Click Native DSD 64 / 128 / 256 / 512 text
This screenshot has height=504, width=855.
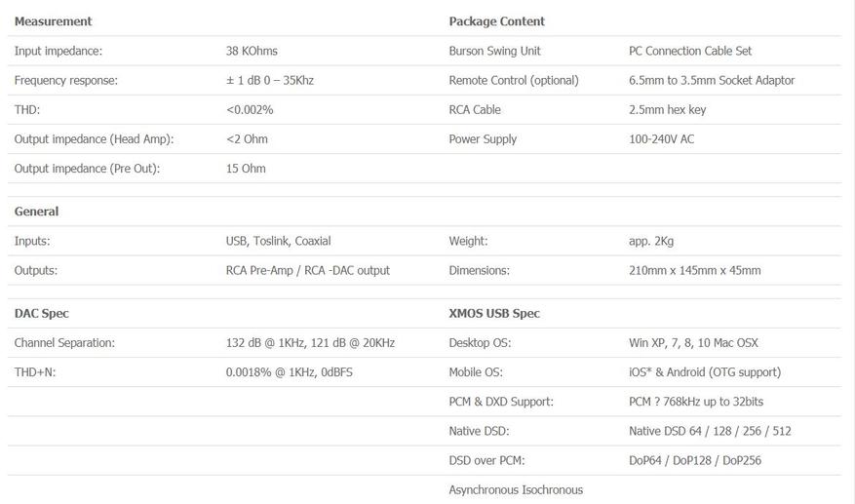pos(710,432)
